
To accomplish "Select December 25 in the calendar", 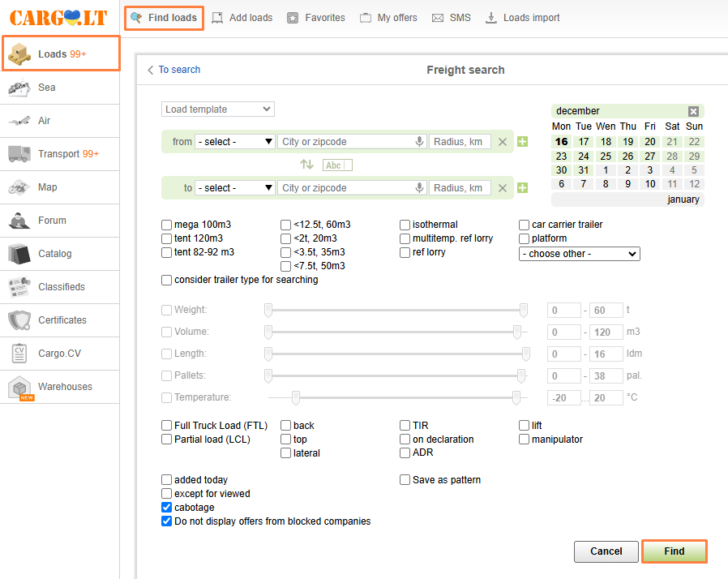I will [606, 156].
